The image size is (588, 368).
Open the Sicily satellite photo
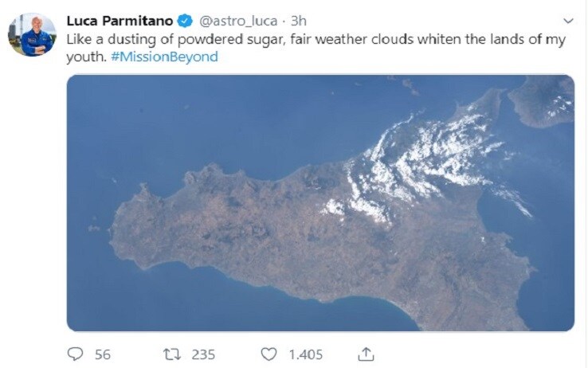point(320,203)
